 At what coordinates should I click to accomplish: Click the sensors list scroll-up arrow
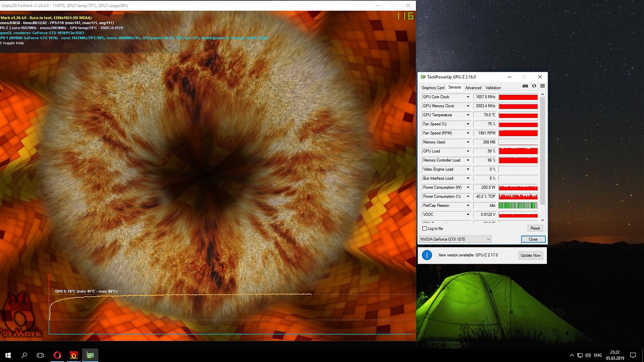pyautogui.click(x=543, y=94)
